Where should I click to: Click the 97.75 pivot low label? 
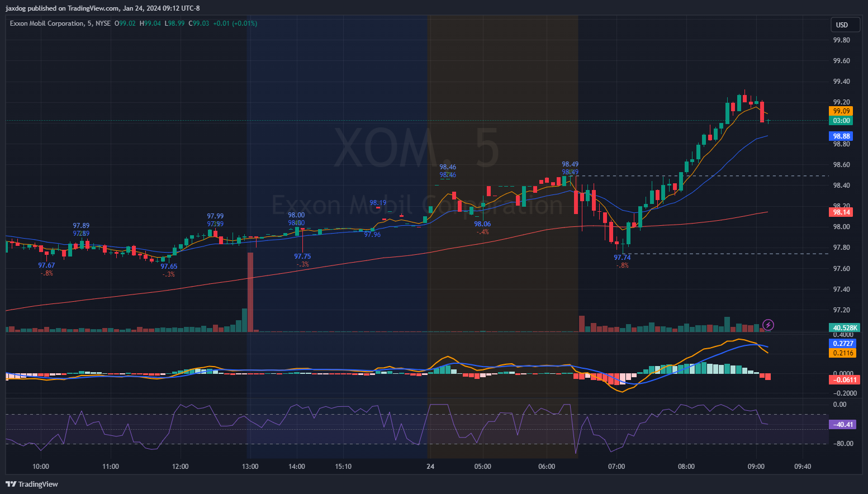[x=302, y=256]
